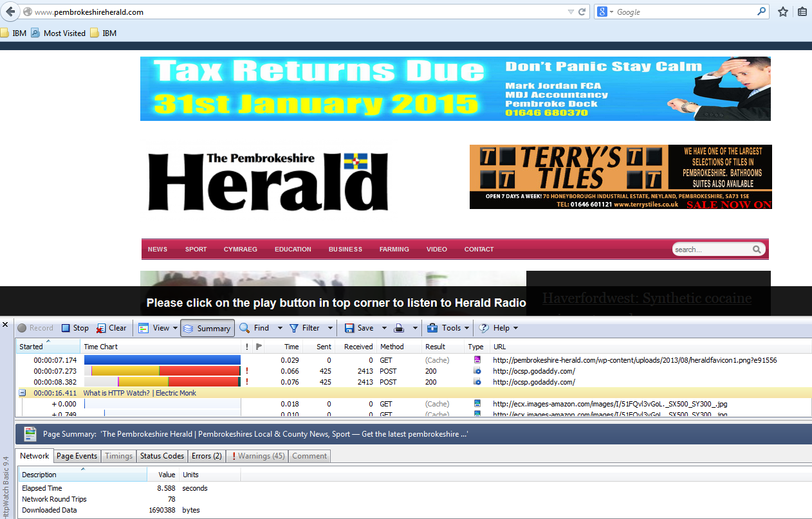
Task: Stop the HttpWatch recording
Action: pos(75,328)
